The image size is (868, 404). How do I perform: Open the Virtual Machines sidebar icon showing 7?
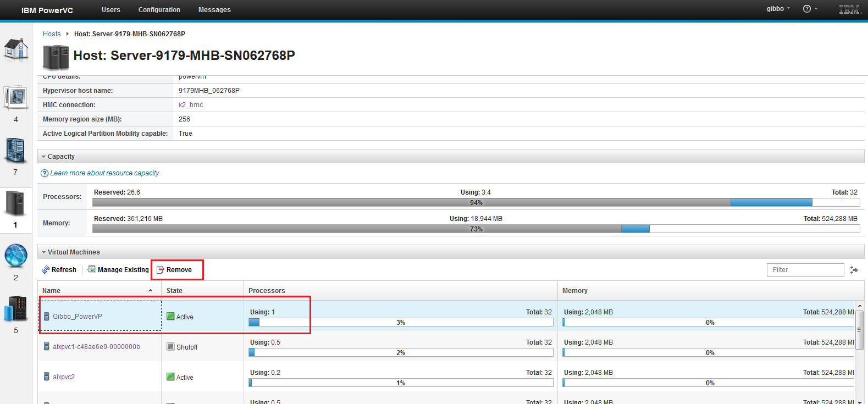[x=15, y=151]
